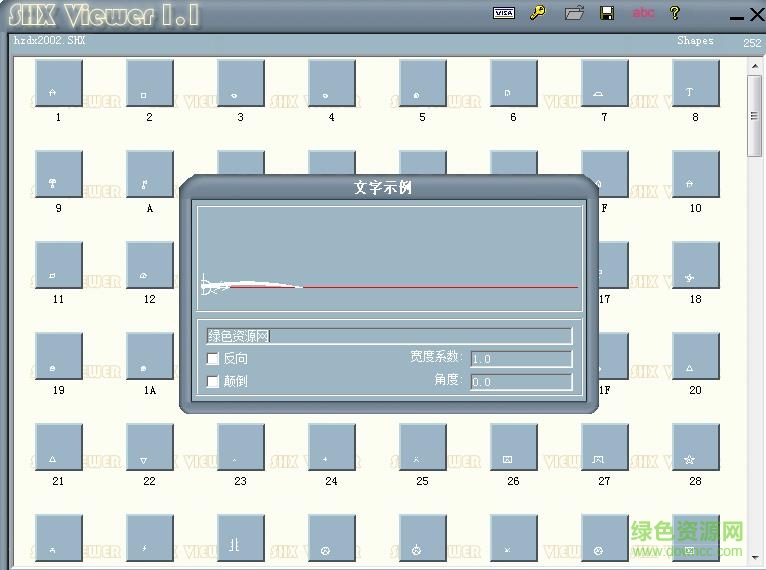Toggle the 颠倒 checkbox
This screenshot has height=570, width=766.
[x=213, y=381]
